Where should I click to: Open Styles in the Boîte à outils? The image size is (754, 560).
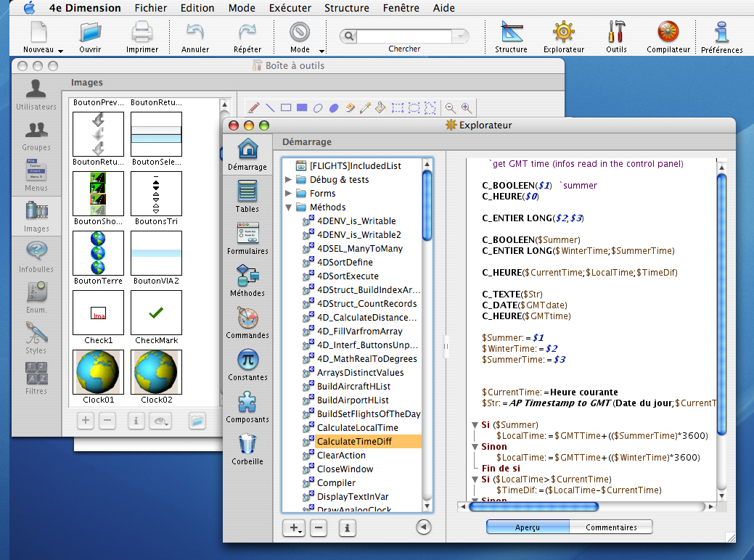(x=36, y=339)
